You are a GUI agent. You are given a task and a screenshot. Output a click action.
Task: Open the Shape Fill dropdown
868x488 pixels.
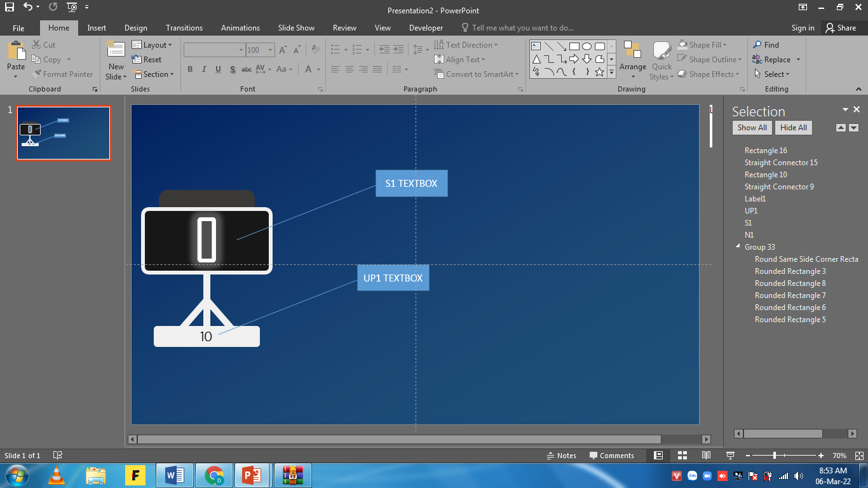point(702,45)
